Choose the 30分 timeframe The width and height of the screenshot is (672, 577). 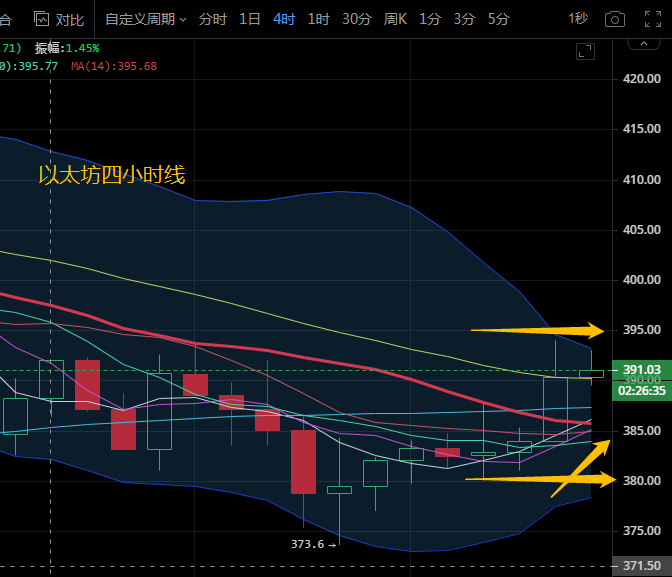(356, 19)
